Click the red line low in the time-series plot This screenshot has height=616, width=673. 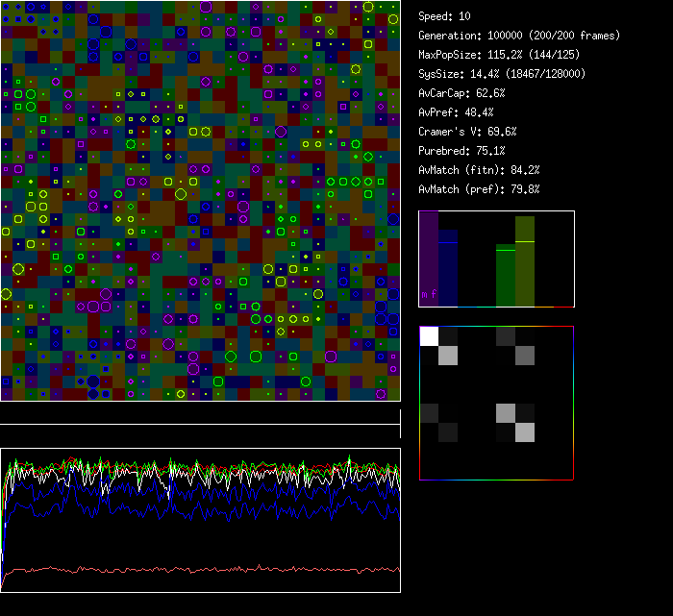[x=192, y=570]
